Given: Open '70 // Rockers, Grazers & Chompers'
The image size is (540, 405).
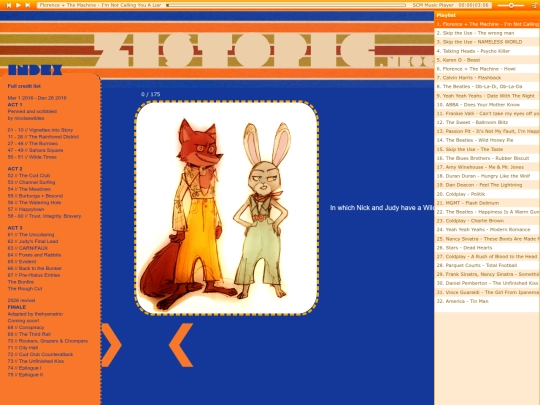Looking at the screenshot, I should [48, 341].
